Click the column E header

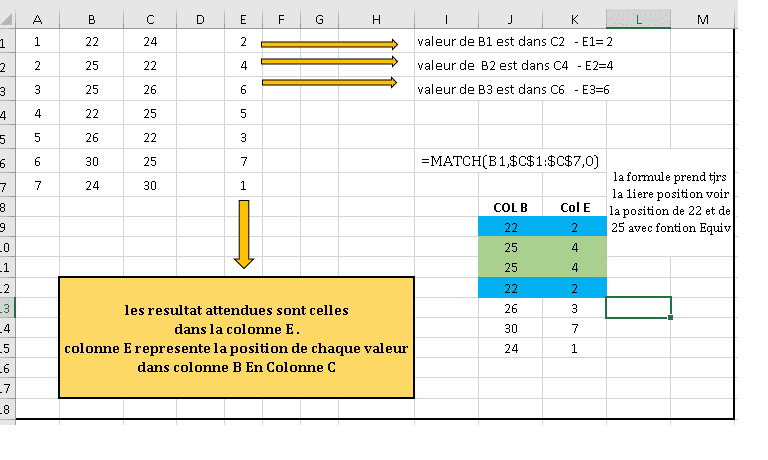[243, 19]
